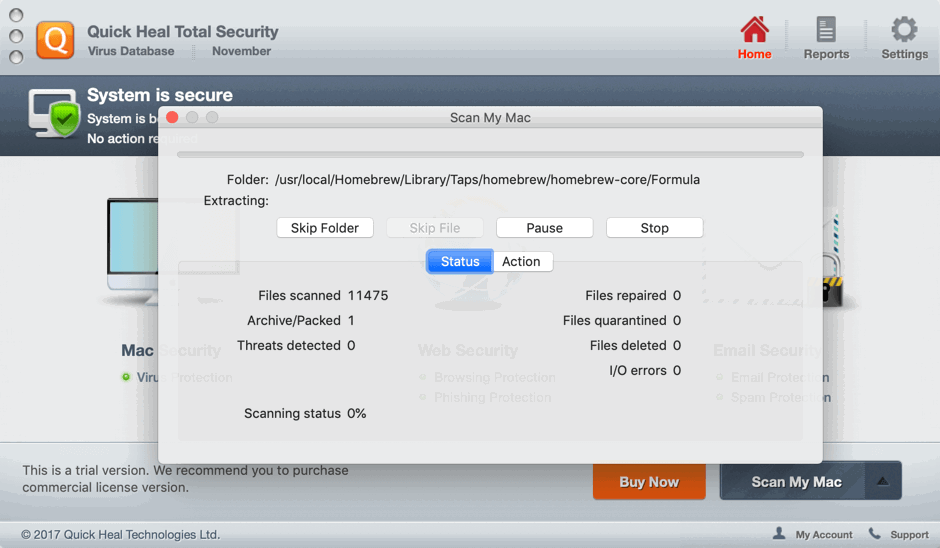Pause the running scan

[x=544, y=228]
